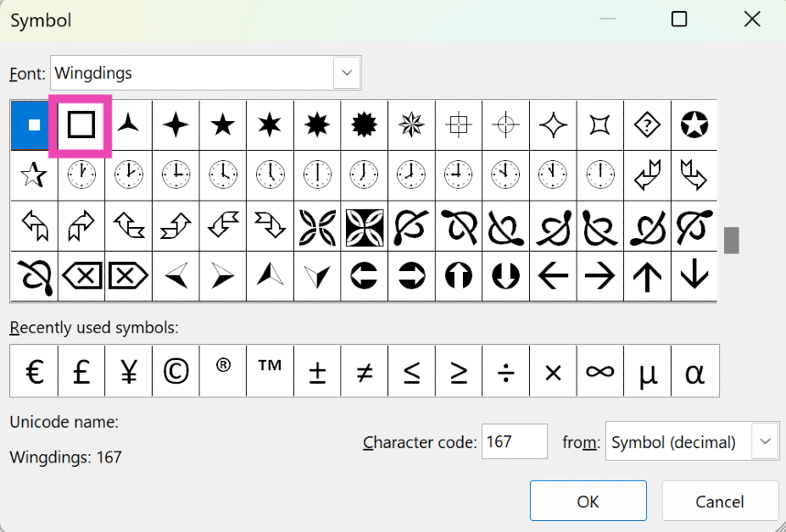This screenshot has width=786, height=532.
Task: Expand the 'from' Symbol (decimal) dropdown
Action: (766, 441)
